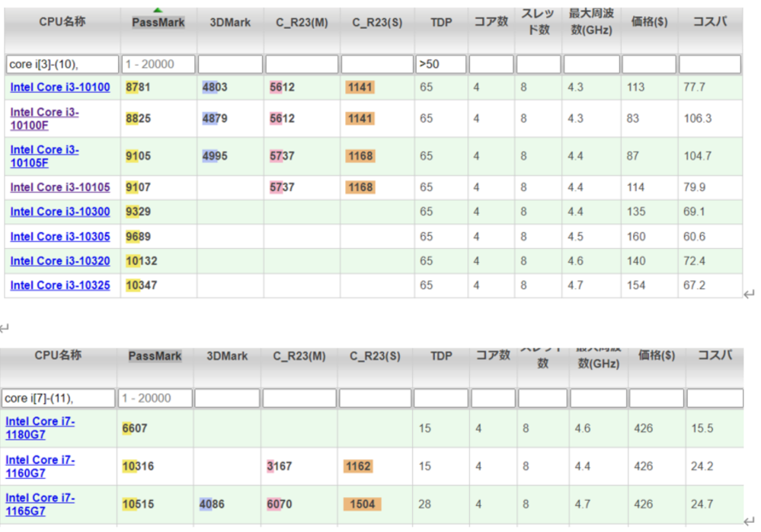Open the Intel Core i7-1180G7 link
This screenshot has width=761, height=532.
coord(40,428)
